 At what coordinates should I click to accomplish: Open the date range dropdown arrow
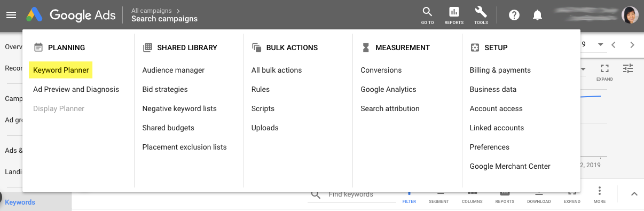coord(601,45)
